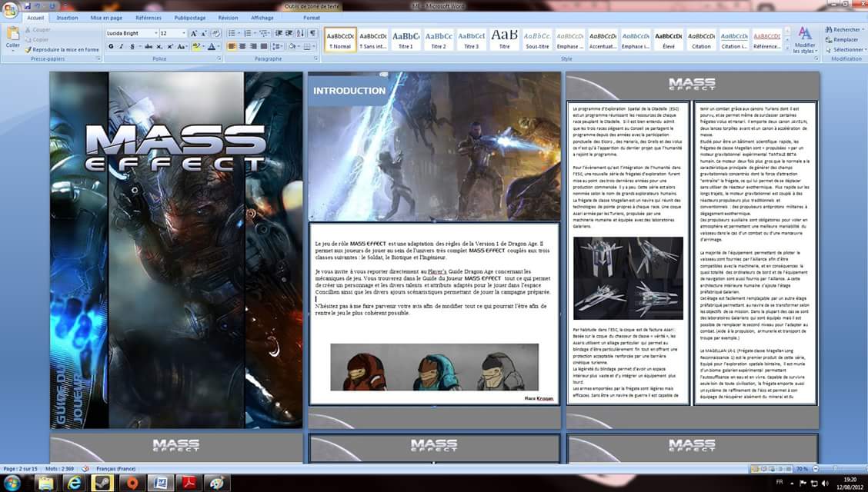Activate Reproduire la mise en forme painter
This screenshot has width=868, height=492.
(62, 49)
